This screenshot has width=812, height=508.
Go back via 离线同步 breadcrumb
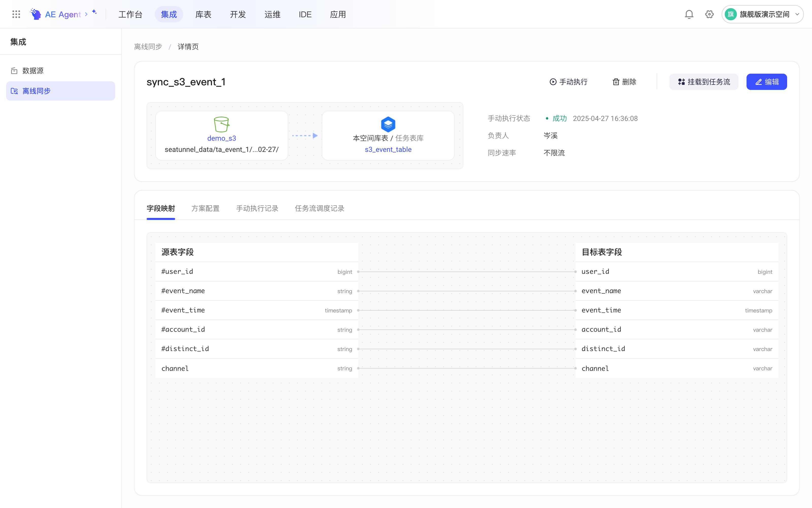click(148, 47)
